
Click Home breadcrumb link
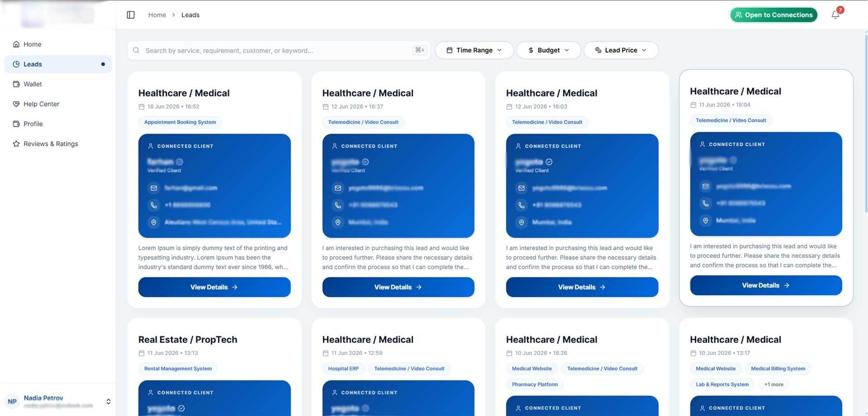(157, 15)
